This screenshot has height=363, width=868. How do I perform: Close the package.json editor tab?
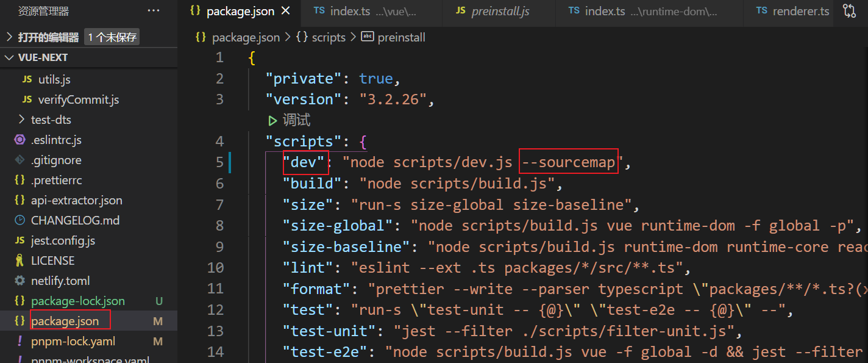click(286, 11)
